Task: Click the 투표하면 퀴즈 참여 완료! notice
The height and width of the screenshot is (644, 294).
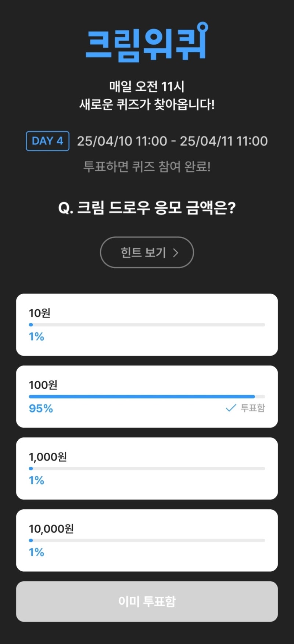Action: 147,167
